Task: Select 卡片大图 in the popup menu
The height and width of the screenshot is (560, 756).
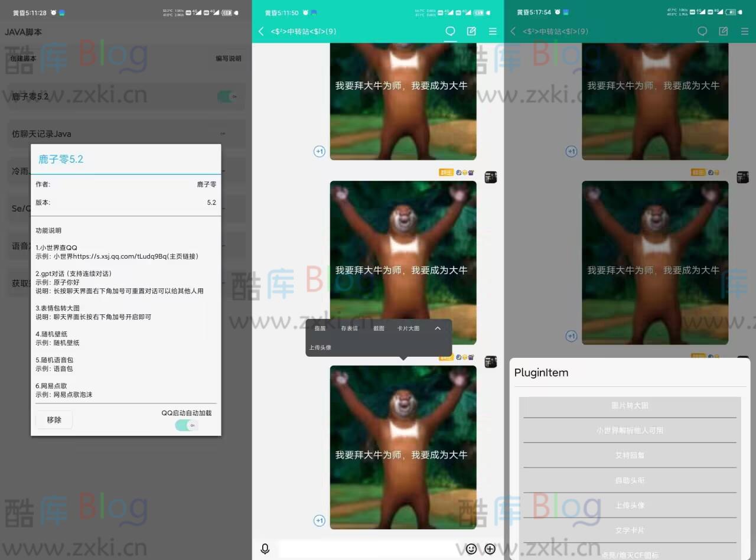Action: point(408,328)
